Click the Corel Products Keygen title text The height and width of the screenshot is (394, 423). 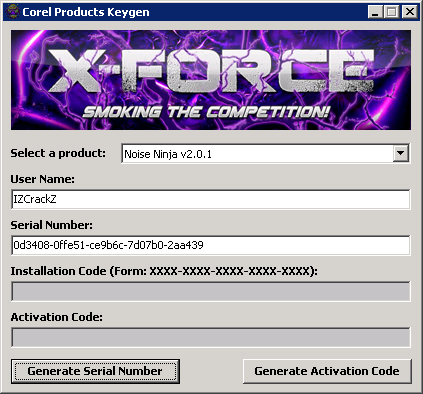[86, 12]
